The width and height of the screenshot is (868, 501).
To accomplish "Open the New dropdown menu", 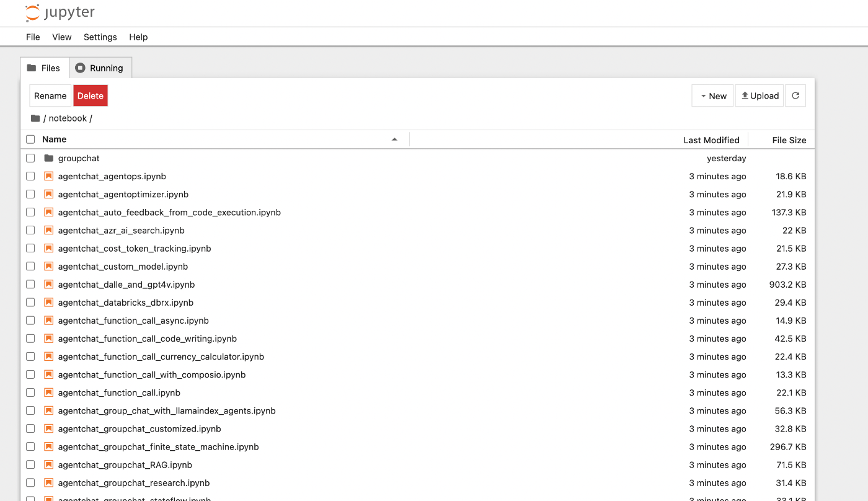I will pyautogui.click(x=712, y=95).
